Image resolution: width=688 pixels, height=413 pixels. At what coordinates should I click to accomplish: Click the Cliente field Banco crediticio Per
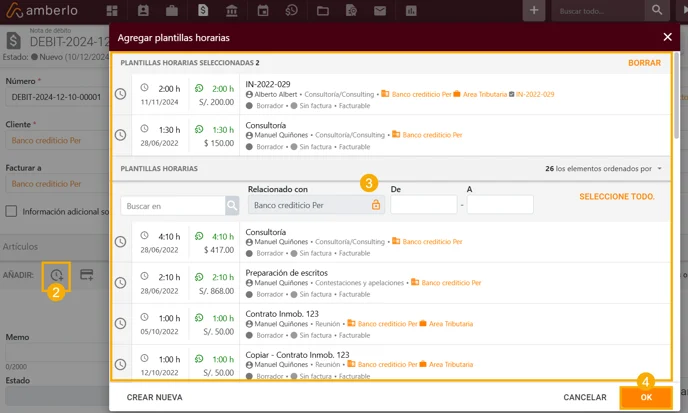point(56,140)
